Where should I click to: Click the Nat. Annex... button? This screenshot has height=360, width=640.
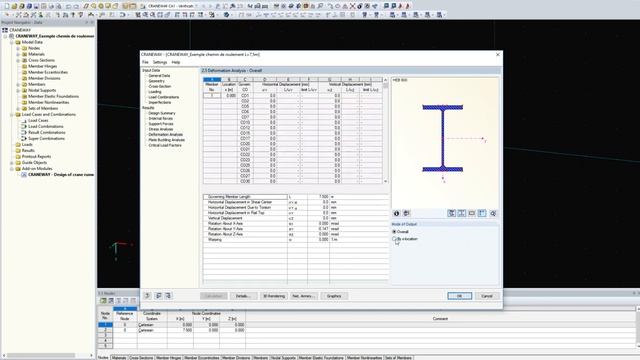point(303,296)
